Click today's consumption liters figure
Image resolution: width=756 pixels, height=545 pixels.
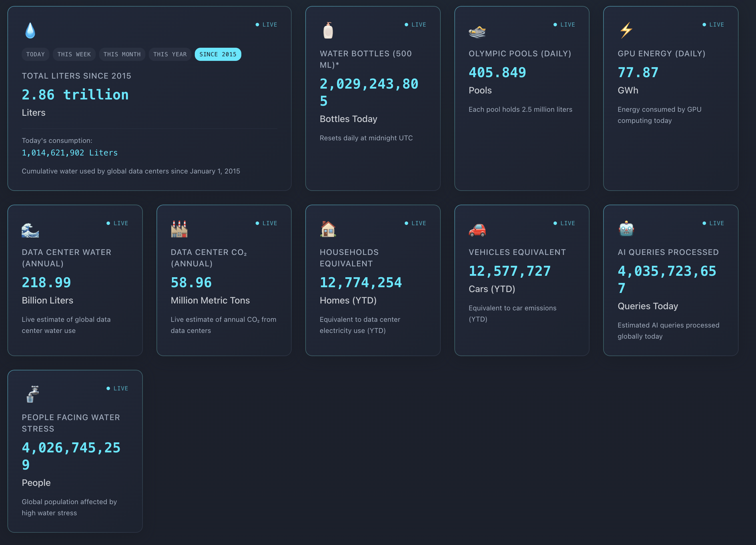click(x=70, y=153)
